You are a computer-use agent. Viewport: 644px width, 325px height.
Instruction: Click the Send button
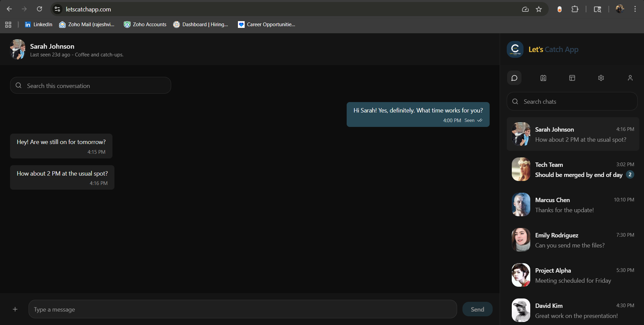pyautogui.click(x=477, y=309)
